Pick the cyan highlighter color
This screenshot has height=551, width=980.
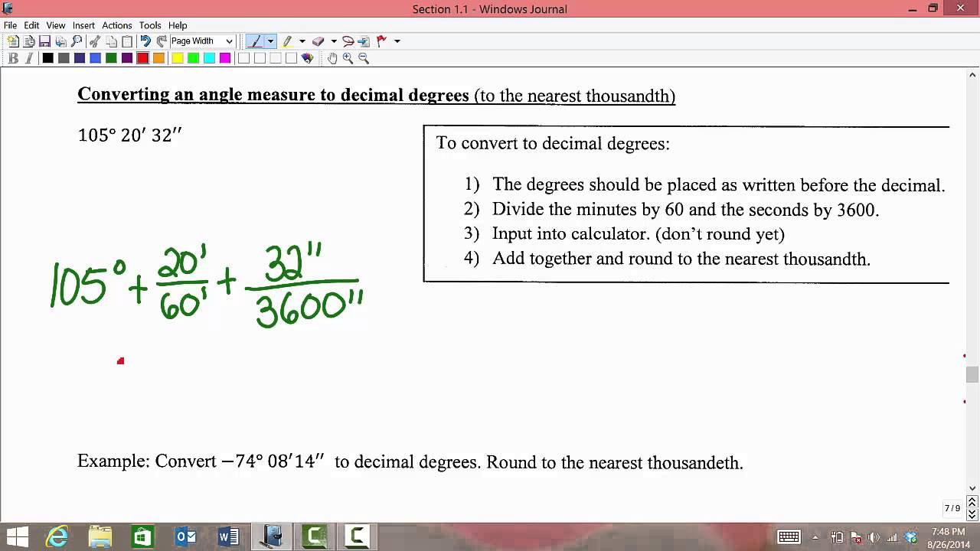[209, 58]
